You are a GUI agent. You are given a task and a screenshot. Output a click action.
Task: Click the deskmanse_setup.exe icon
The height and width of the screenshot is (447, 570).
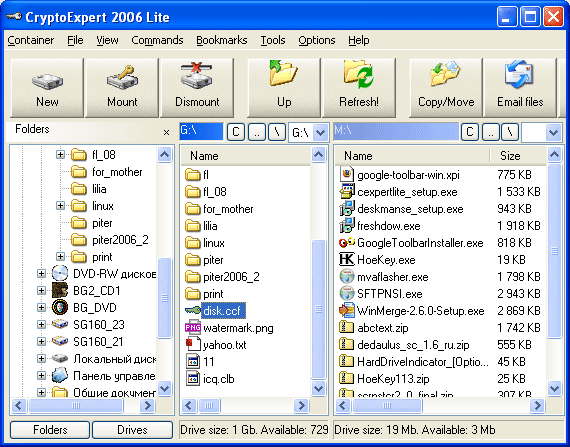(346, 209)
